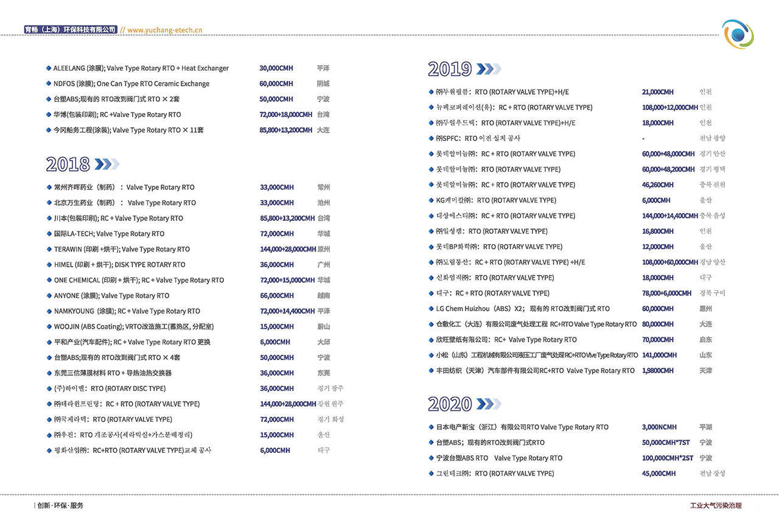This screenshot has height=532, width=779.
Task: Click the 川本(包装印刷) entry
Action: (x=114, y=219)
